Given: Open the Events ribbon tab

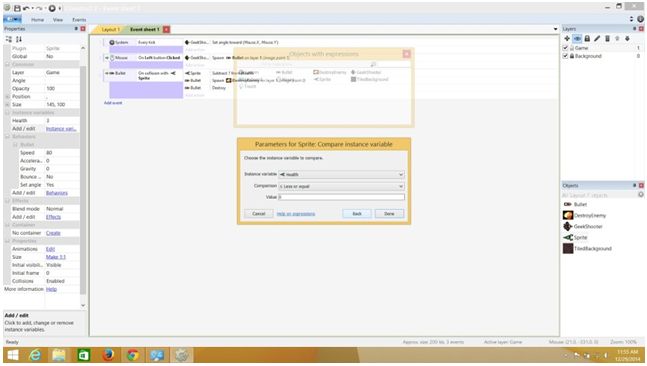Looking at the screenshot, I should pyautogui.click(x=79, y=20).
